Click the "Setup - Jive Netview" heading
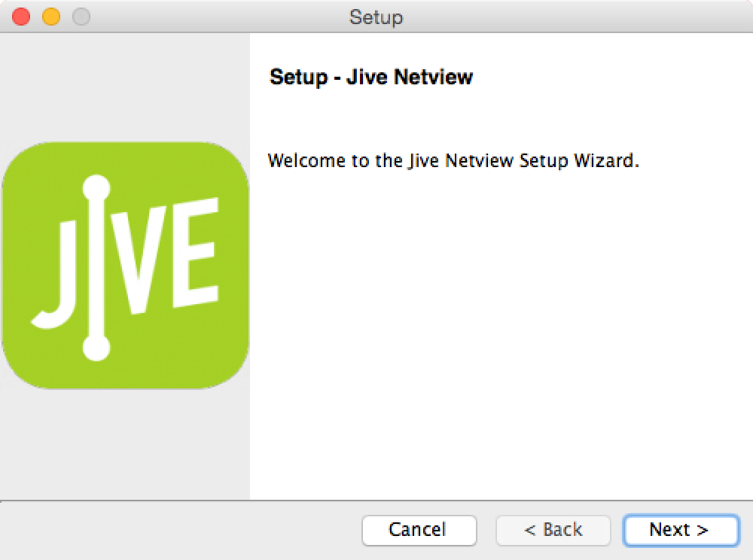Viewport: 753px width, 560px height. pos(371,78)
